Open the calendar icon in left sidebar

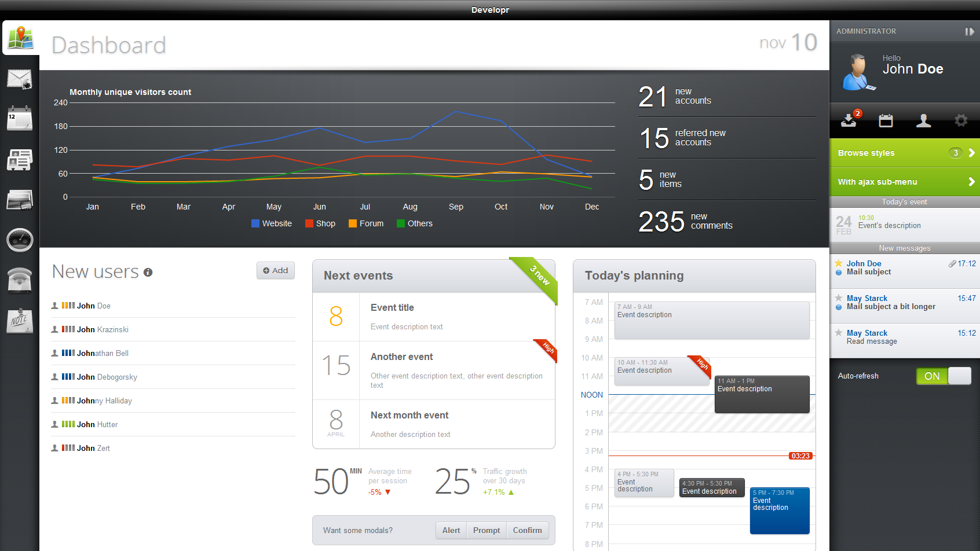(x=20, y=119)
